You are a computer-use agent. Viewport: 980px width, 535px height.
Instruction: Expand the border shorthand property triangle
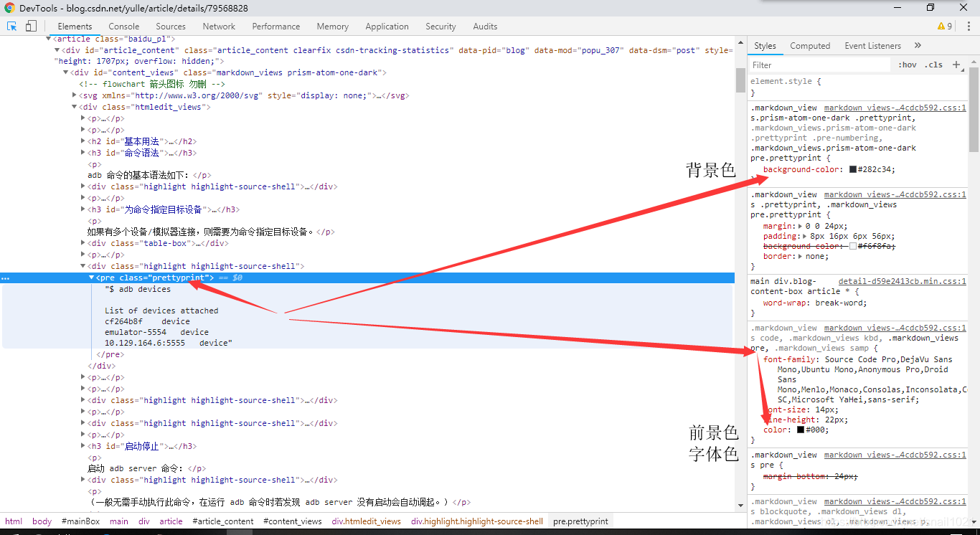pyautogui.click(x=801, y=256)
